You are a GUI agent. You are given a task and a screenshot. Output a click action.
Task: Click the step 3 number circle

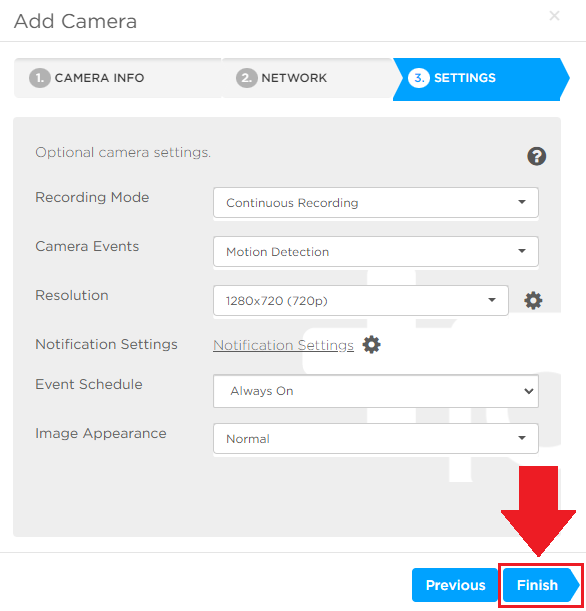pyautogui.click(x=419, y=78)
